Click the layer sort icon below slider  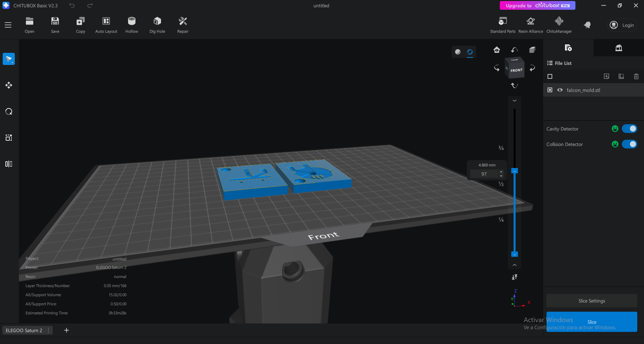pos(515,277)
